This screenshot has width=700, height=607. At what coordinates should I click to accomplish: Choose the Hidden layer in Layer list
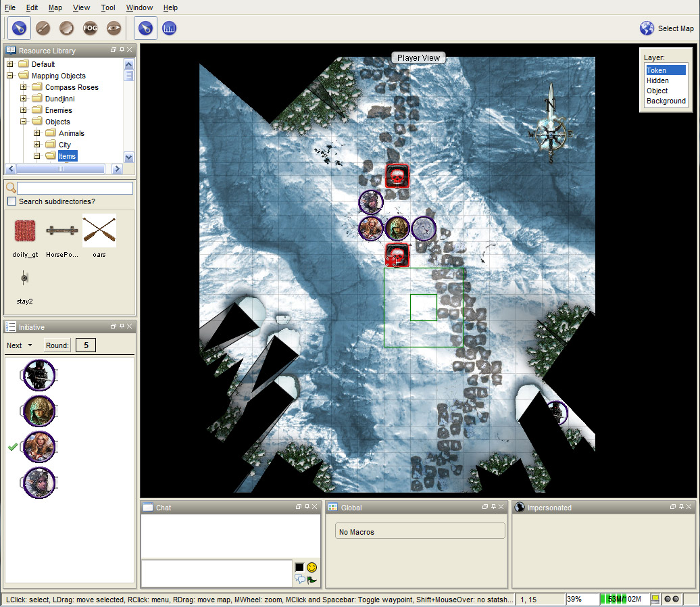tap(657, 80)
